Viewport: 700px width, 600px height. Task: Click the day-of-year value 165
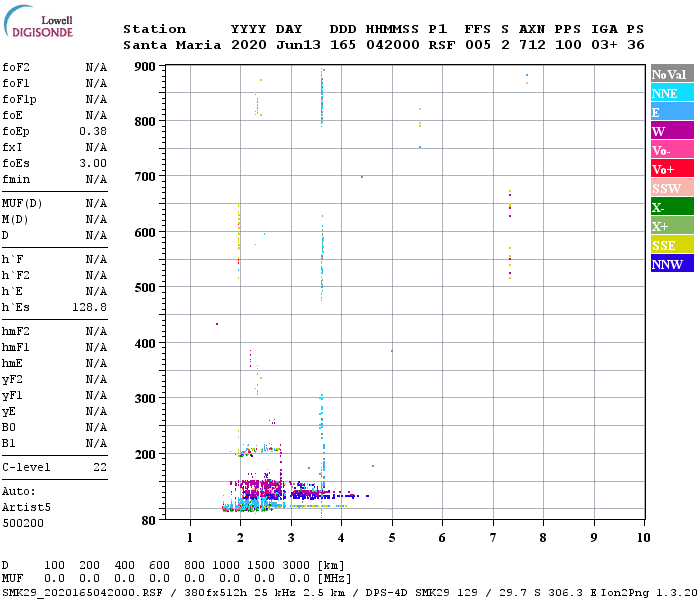click(x=343, y=45)
